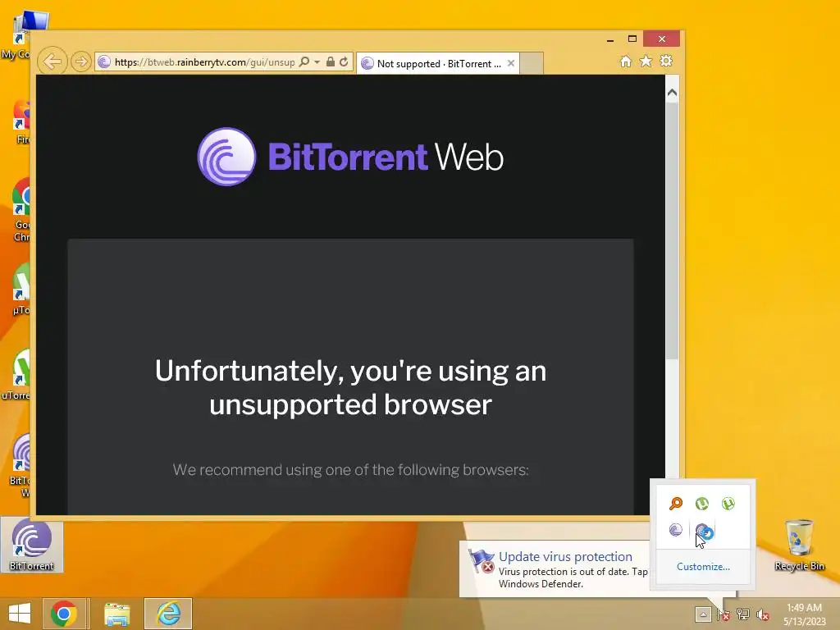
Task: Select the BitTorrent desktop shortcut
Action: [32, 545]
